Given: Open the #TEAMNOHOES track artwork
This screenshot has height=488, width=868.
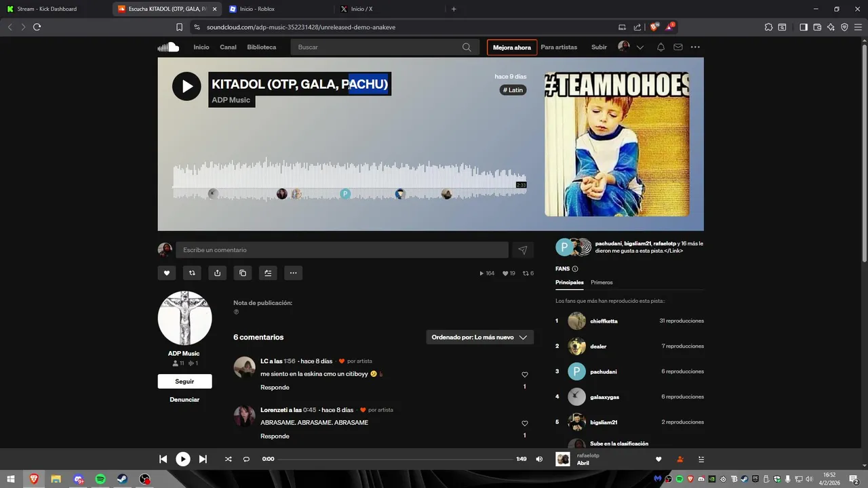Looking at the screenshot, I should tap(617, 144).
